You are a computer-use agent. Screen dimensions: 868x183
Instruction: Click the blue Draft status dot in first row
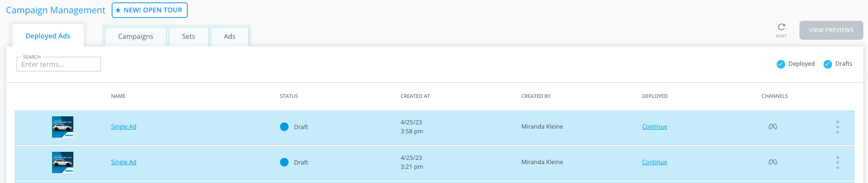(284, 127)
